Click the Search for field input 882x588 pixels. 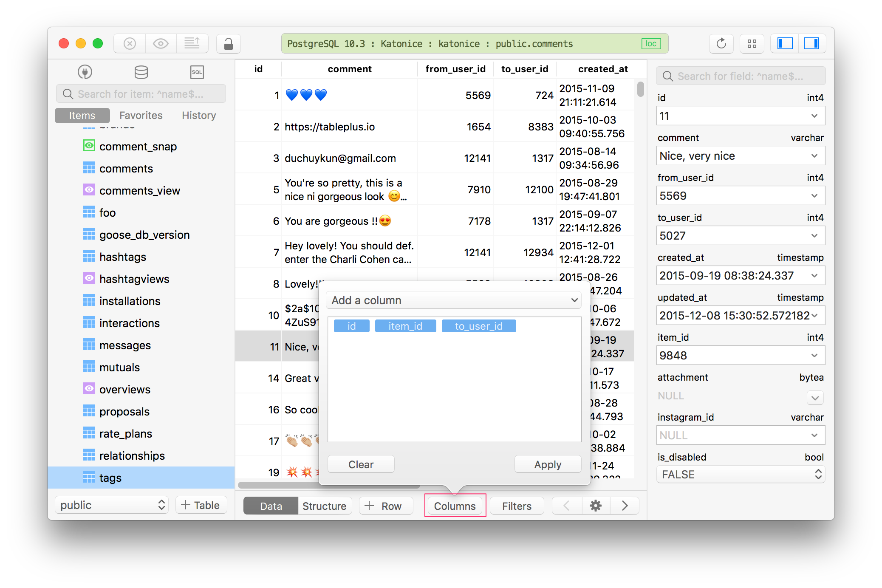click(740, 76)
